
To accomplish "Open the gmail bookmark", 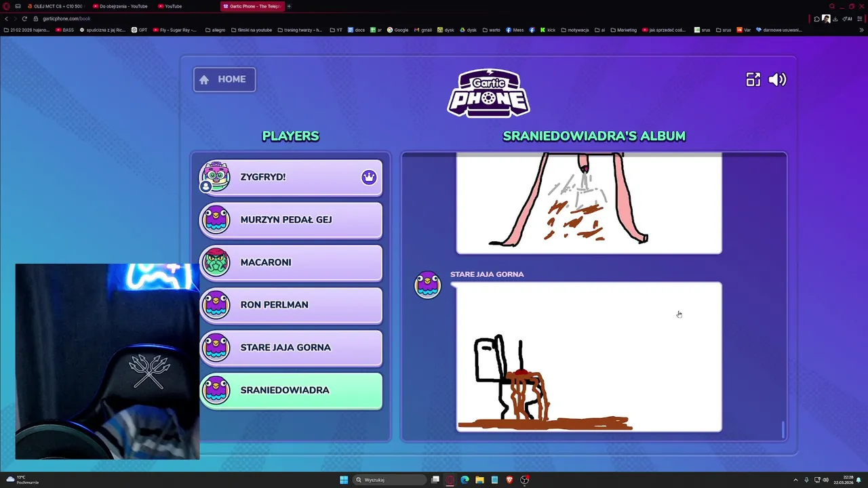I will [422, 30].
